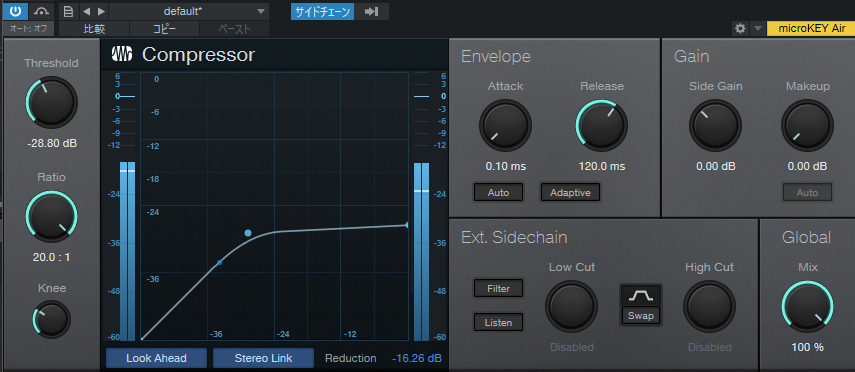This screenshot has width=855, height=372.
Task: Go to previous preset with left arrow
Action: click(86, 11)
